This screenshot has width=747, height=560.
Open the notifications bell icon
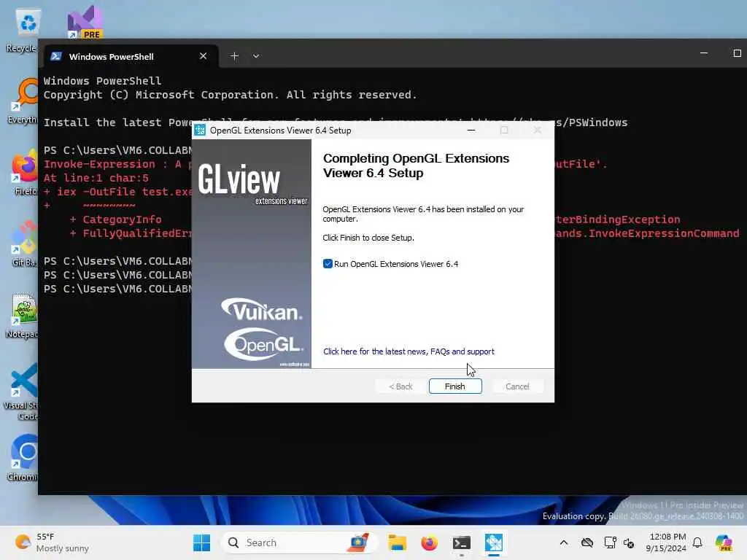[x=697, y=542]
